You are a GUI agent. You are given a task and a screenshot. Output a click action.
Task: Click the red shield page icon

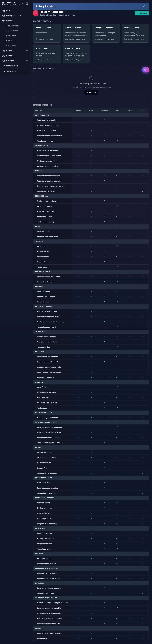pyautogui.click(x=36, y=13)
